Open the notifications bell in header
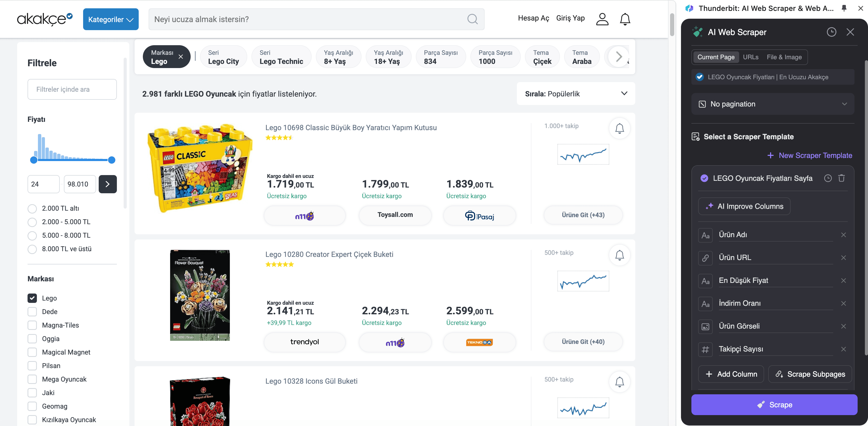Viewport: 868px width, 426px height. [625, 19]
